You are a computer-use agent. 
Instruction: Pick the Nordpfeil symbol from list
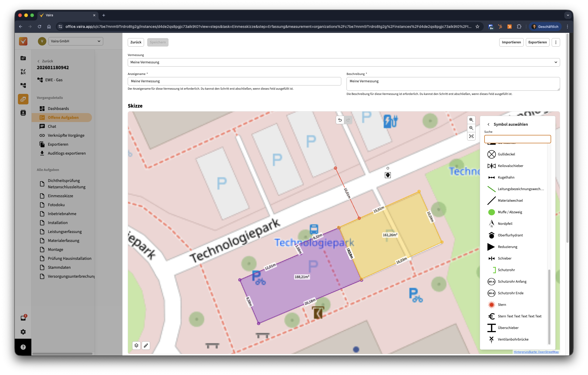click(505, 224)
